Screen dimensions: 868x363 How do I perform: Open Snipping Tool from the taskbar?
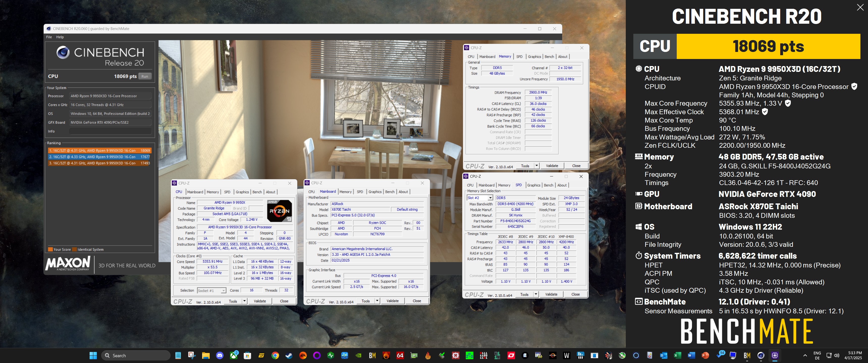pos(192,355)
